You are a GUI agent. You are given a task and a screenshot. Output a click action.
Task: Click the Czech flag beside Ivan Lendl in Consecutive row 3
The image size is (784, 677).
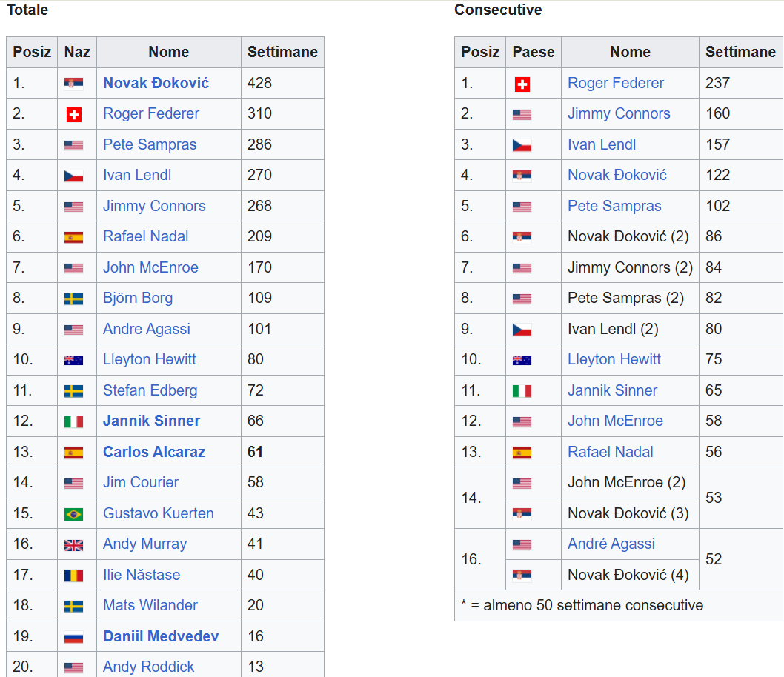point(522,146)
